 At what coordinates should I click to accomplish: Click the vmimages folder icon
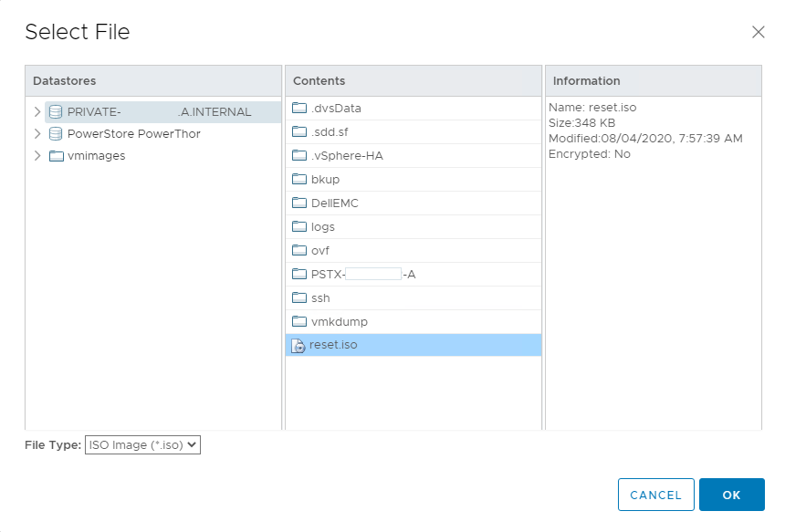click(57, 155)
